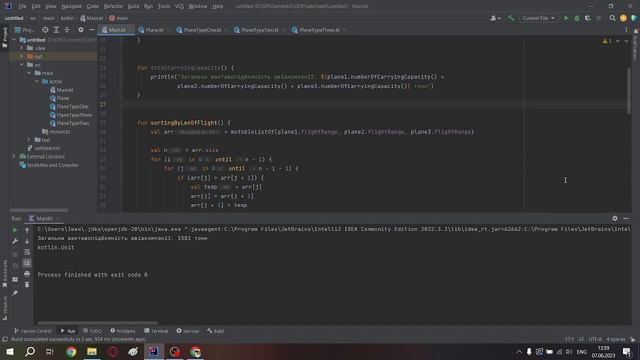The image size is (640, 360).
Task: Click the scroll down stack trace arrow
Action: [27, 241]
